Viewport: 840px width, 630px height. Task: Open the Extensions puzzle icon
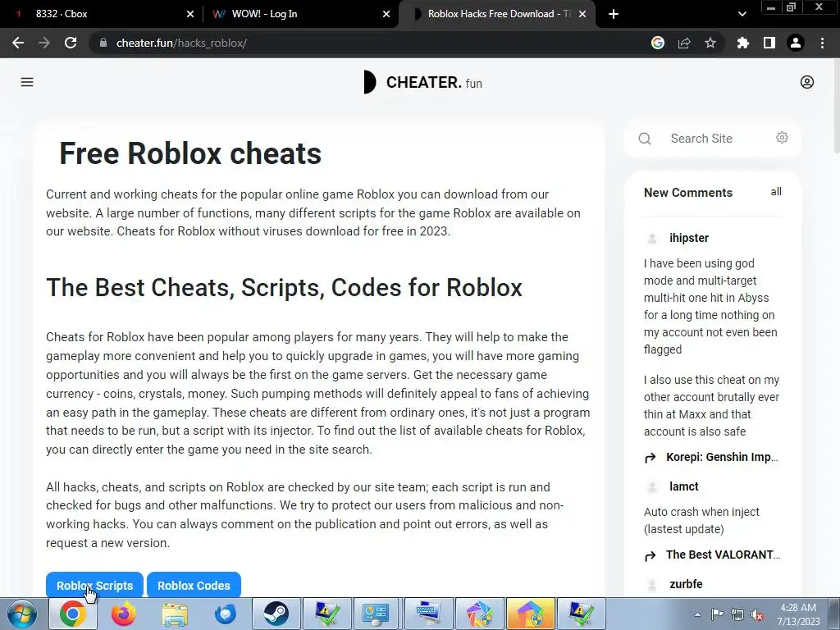[x=743, y=43]
